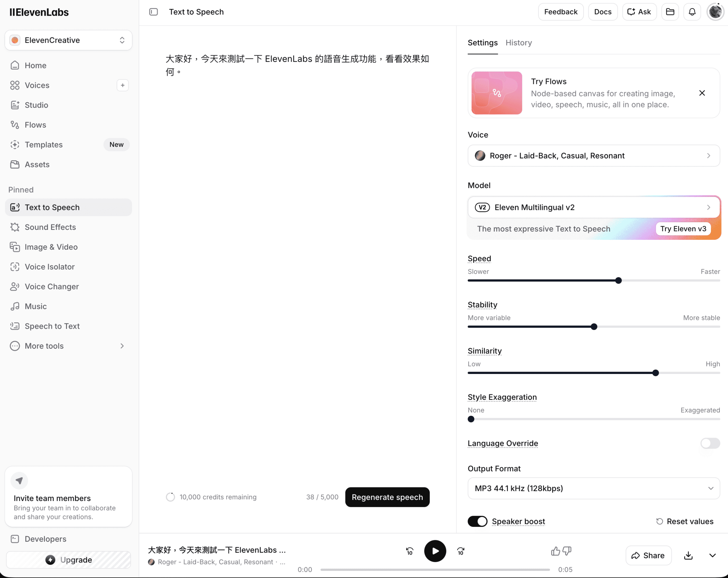Image resolution: width=728 pixels, height=578 pixels.
Task: Click the New badge beside Templates
Action: coord(117,144)
